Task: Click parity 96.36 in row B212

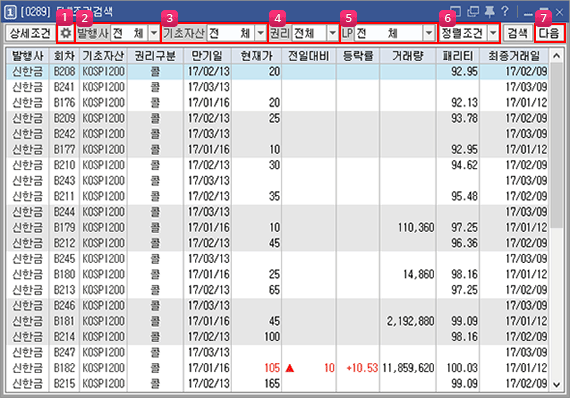Action: [464, 244]
